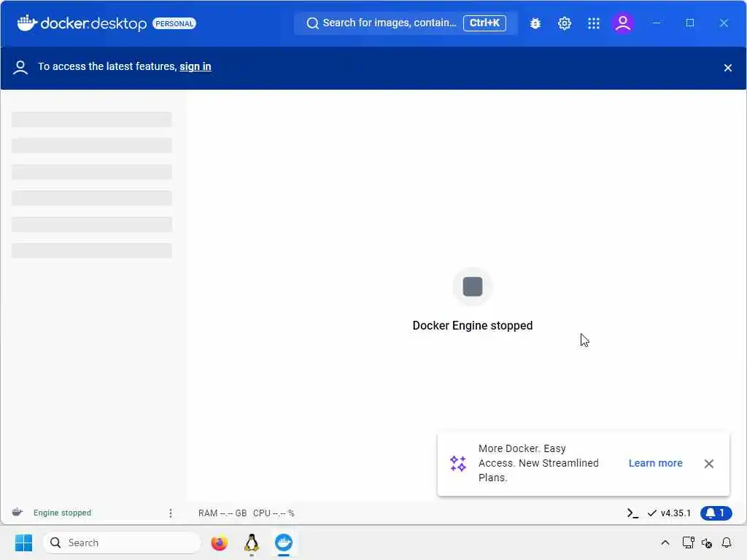Click the whale icon in status bar

tap(18, 513)
